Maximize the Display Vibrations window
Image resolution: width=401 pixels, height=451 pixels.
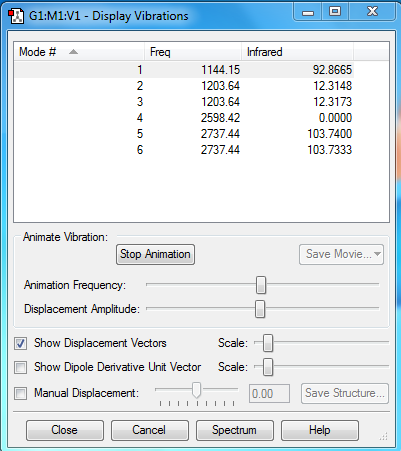[x=335, y=12]
